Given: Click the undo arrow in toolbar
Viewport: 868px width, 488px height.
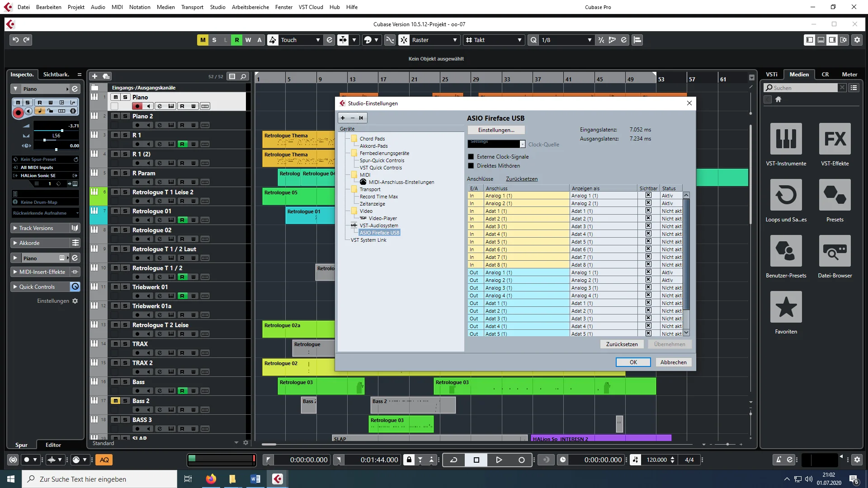Looking at the screenshot, I should tap(15, 40).
